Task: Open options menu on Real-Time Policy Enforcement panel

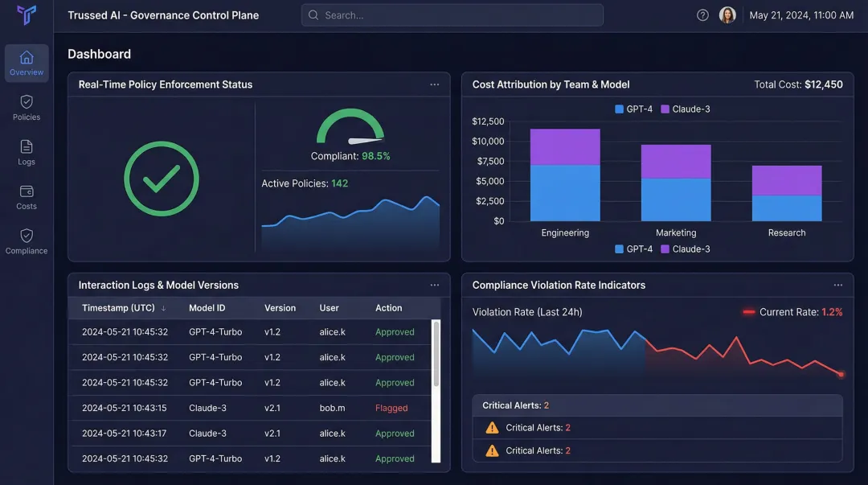Action: (435, 84)
